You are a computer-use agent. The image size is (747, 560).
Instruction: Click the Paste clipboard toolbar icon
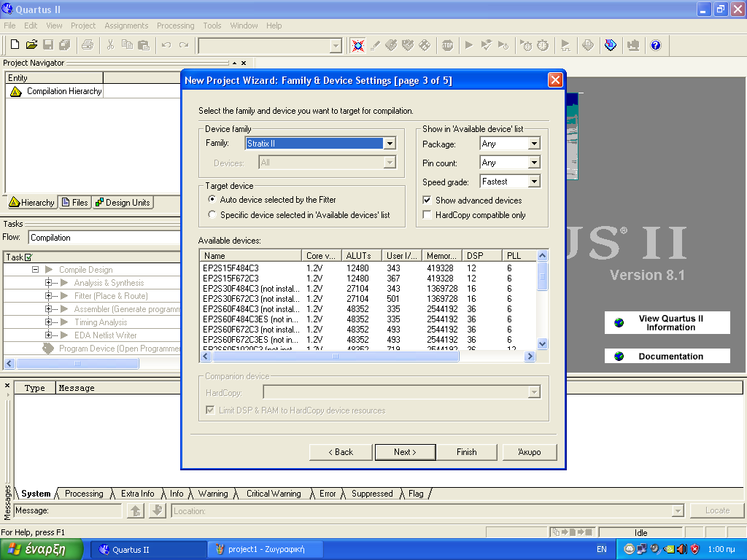point(144,44)
